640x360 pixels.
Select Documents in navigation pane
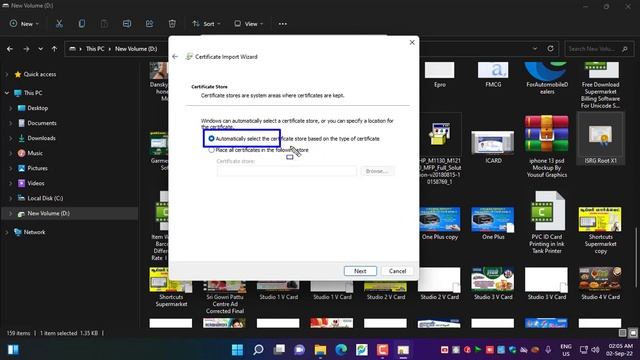[x=42, y=123]
